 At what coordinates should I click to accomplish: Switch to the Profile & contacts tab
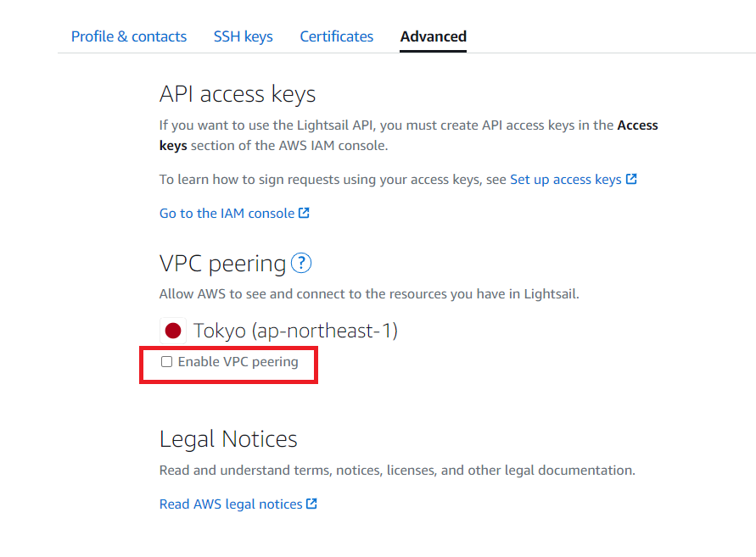129,36
